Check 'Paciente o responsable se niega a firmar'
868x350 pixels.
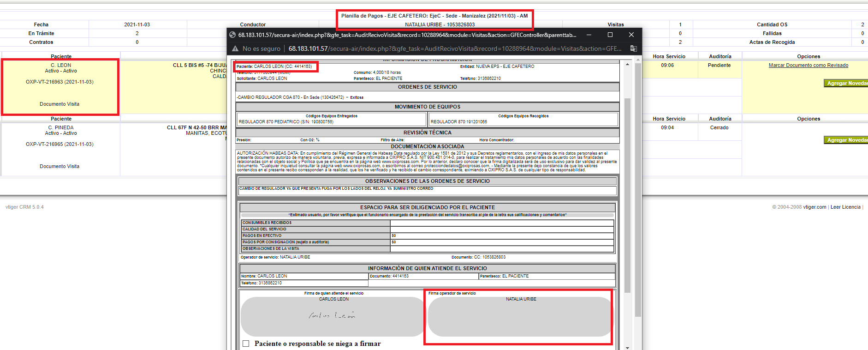(x=246, y=344)
